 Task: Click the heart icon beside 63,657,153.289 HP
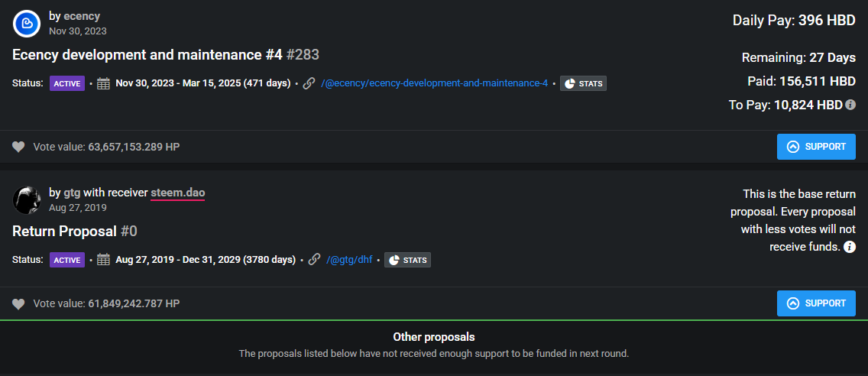(x=19, y=147)
